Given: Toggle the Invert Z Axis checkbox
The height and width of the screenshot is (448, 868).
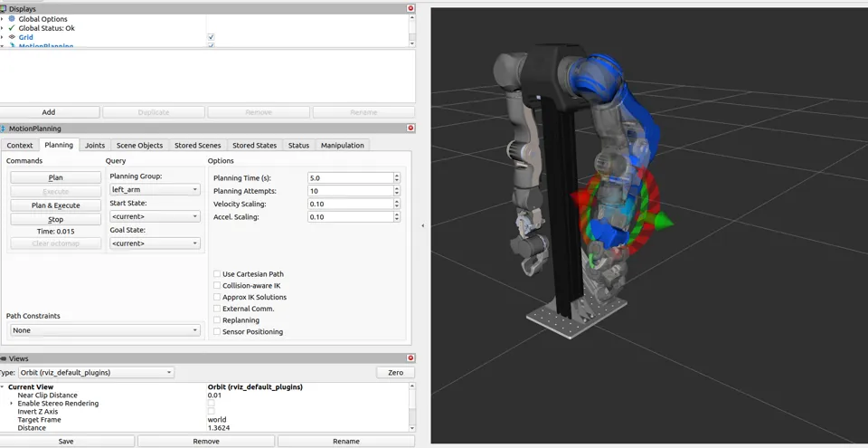Looking at the screenshot, I should [x=211, y=412].
